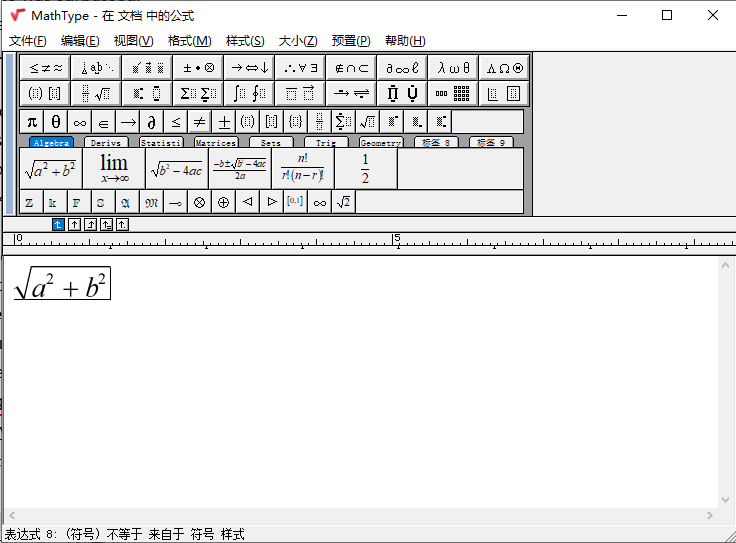Open the products and set theory templates palette
Image resolution: width=736 pixels, height=543 pixels.
[403, 93]
